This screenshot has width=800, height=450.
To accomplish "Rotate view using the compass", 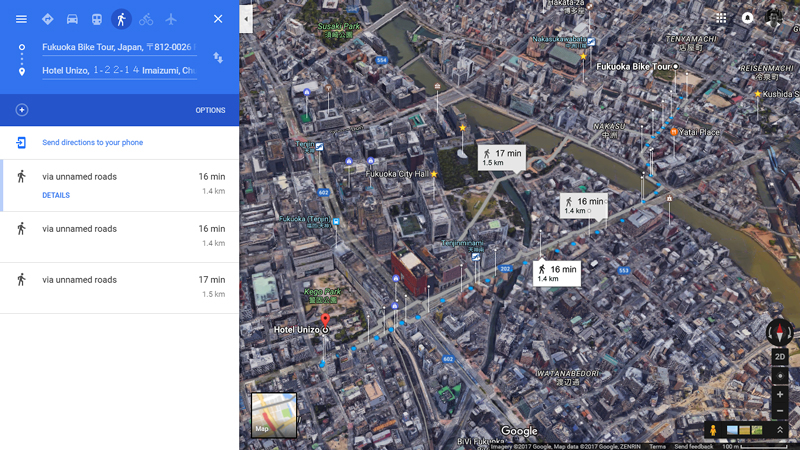I will [780, 333].
